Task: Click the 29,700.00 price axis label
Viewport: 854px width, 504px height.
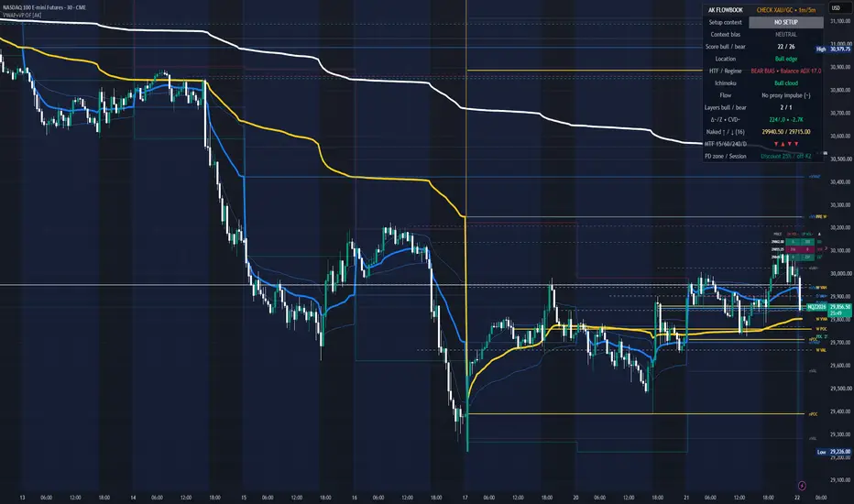Action: 840,343
